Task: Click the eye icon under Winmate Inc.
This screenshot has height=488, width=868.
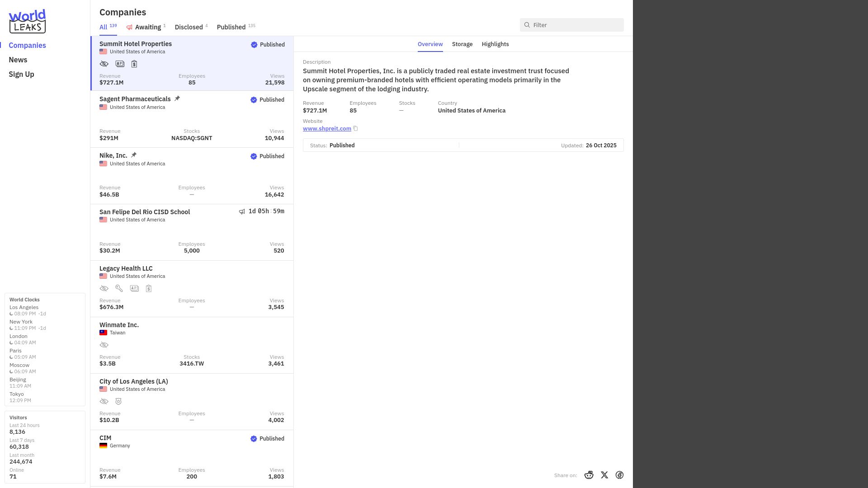Action: [104, 345]
